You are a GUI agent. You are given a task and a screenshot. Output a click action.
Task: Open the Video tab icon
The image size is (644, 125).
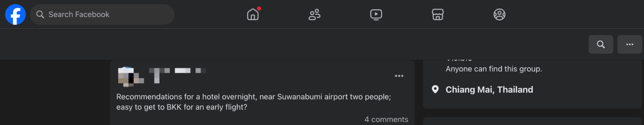pos(376,14)
